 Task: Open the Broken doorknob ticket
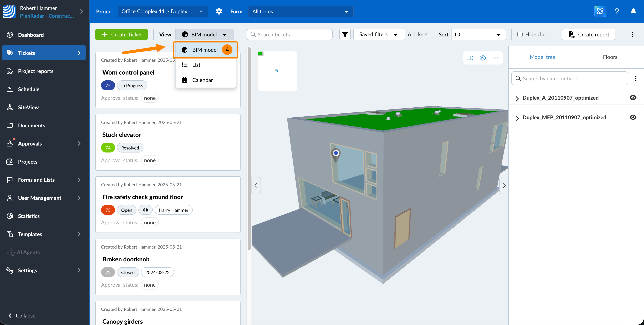(x=126, y=259)
